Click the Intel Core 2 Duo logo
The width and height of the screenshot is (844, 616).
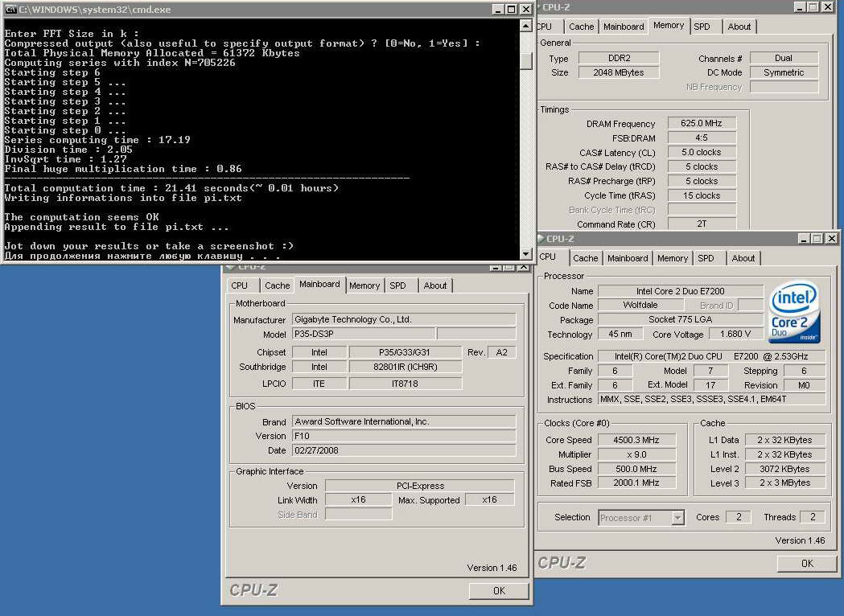[794, 313]
